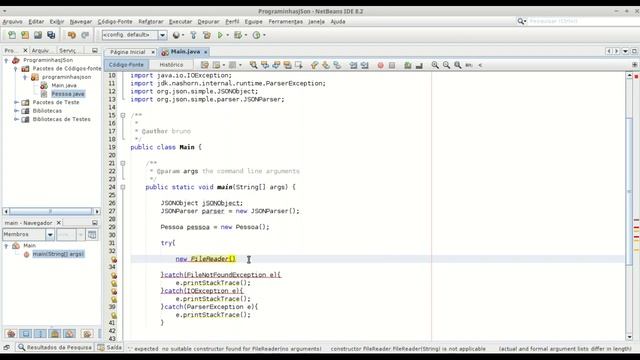Open the Ferramentas menu
640x360 pixels.
tap(286, 22)
